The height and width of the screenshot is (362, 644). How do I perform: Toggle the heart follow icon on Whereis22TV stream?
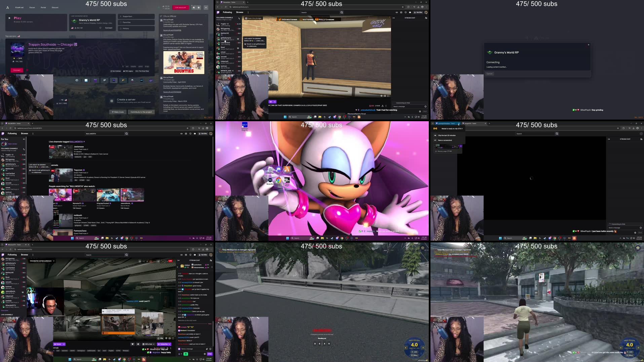click(x=132, y=344)
